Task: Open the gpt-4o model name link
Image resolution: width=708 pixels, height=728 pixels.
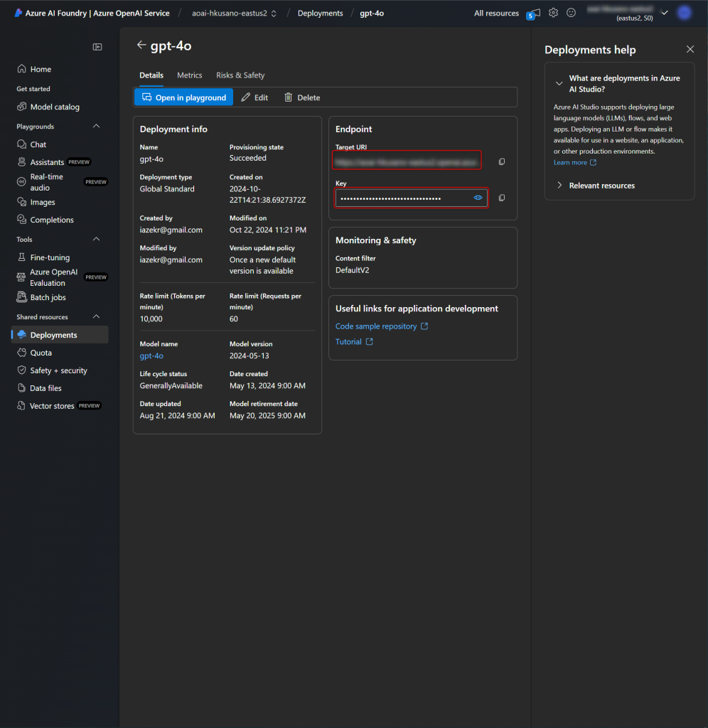Action: [x=151, y=355]
